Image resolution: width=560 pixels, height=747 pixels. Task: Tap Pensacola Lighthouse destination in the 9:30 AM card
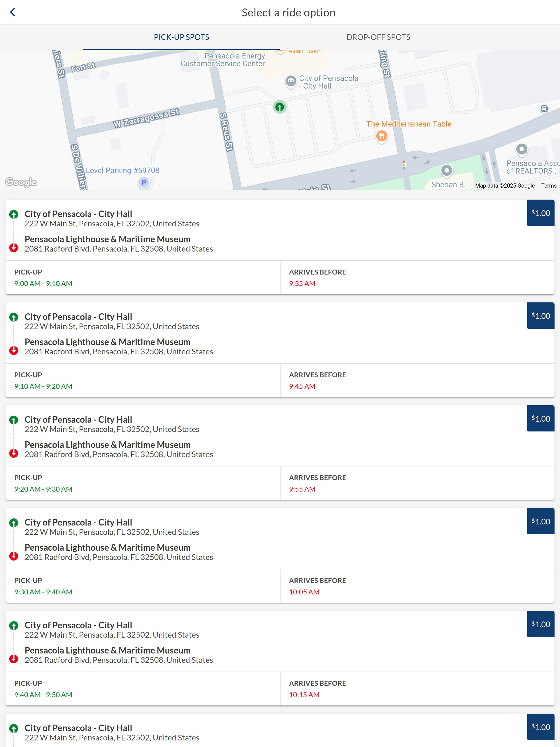click(x=107, y=547)
